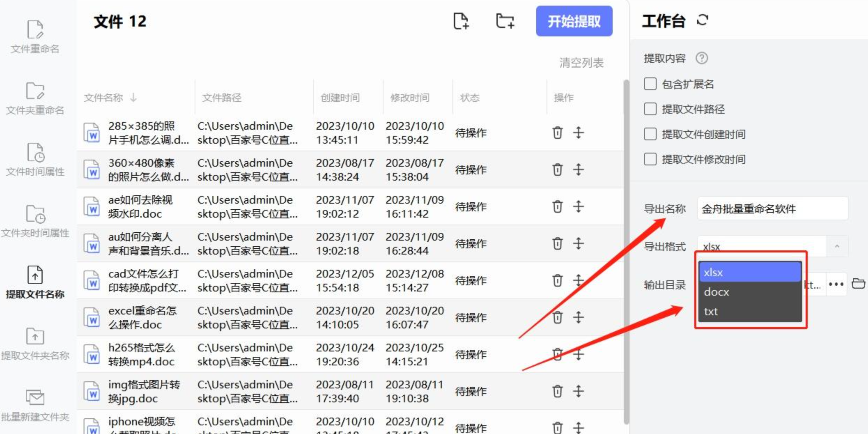This screenshot has width=868, height=434.
Task: Open the 提取文件夹名称 sidebar tool
Action: 35,344
